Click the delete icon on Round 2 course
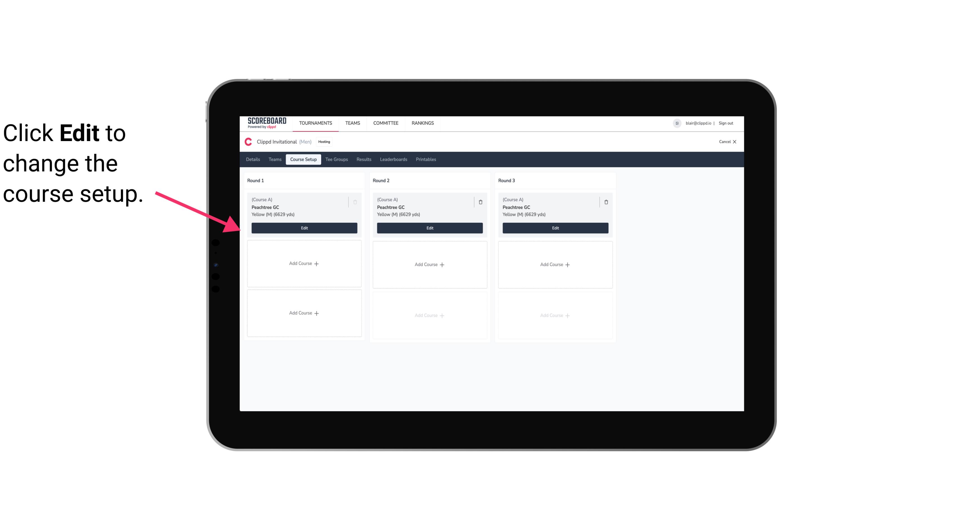The image size is (980, 527). [x=480, y=202]
